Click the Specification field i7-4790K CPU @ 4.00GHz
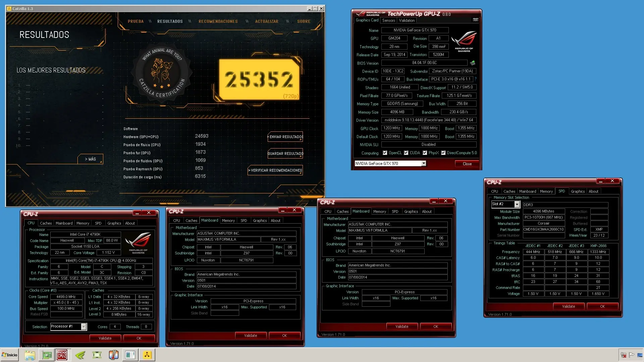Viewport: 644px width, 362px height. coord(101,260)
